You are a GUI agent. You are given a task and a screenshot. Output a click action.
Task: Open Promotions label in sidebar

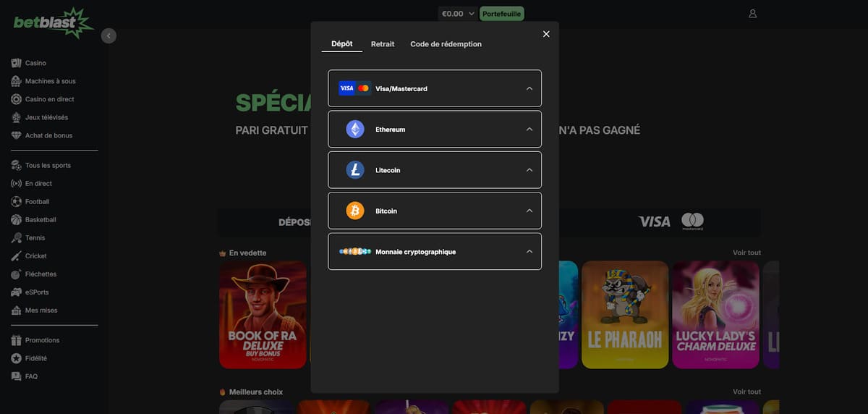pyautogui.click(x=43, y=340)
